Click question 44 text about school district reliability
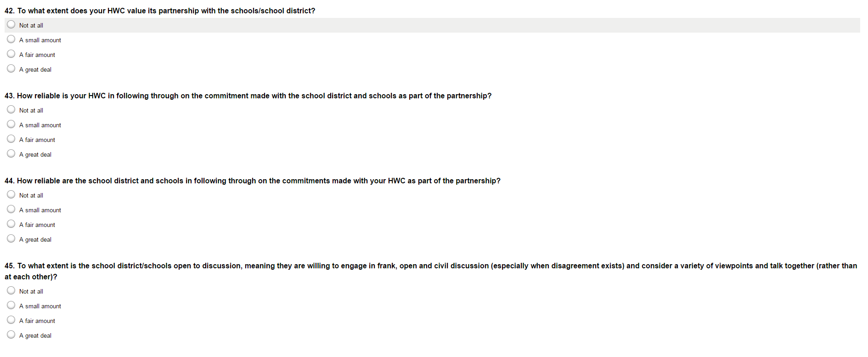This screenshot has width=868, height=357. pyautogui.click(x=253, y=181)
